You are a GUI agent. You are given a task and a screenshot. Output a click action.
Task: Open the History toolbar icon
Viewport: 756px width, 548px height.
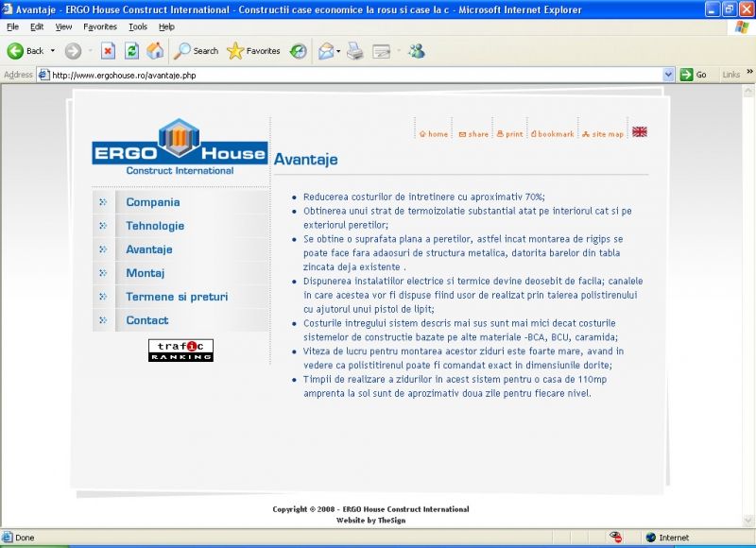(298, 51)
